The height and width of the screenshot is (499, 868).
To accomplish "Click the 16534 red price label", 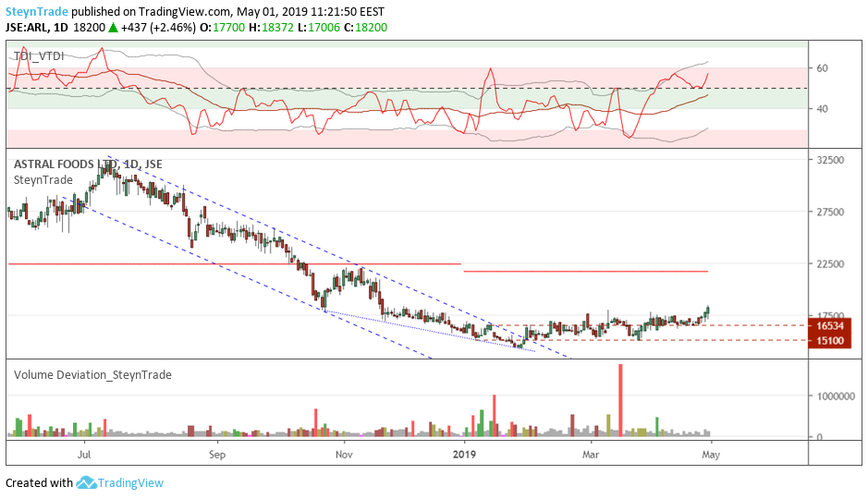I will (830, 326).
